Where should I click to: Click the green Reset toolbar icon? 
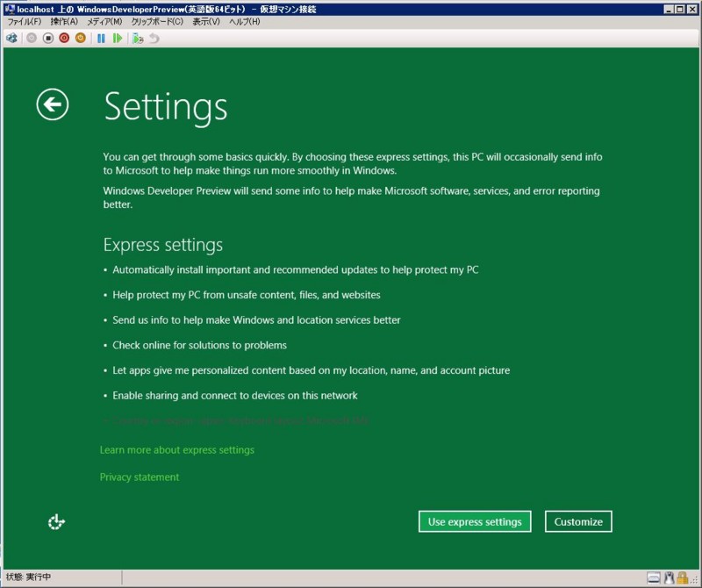point(118,39)
